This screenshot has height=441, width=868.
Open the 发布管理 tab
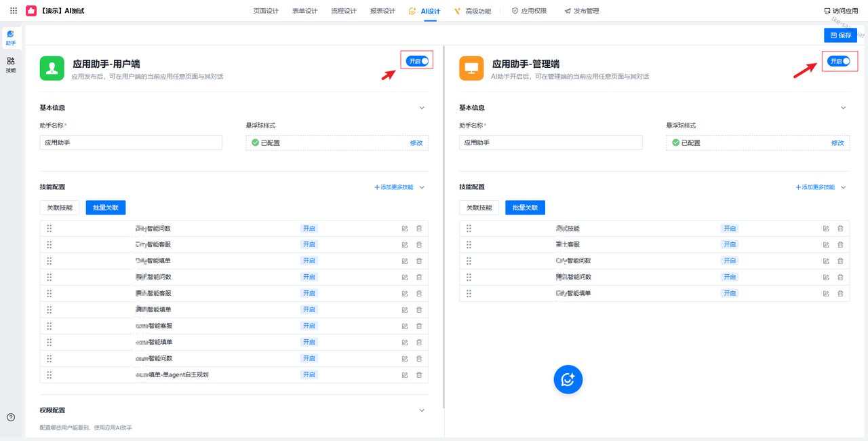click(582, 11)
